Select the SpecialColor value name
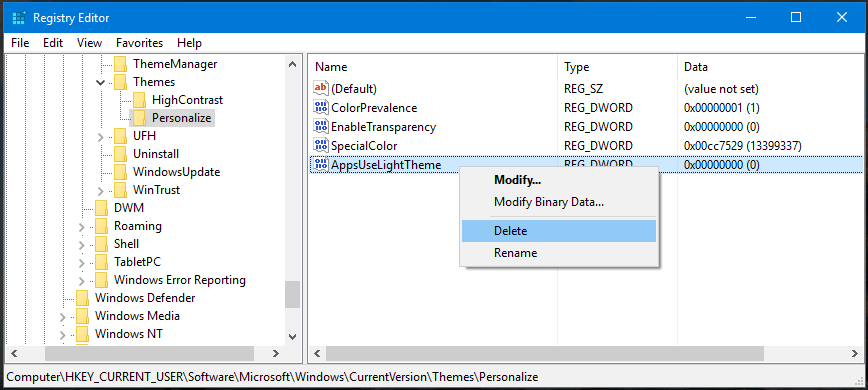The height and width of the screenshot is (390, 868). [x=364, y=146]
